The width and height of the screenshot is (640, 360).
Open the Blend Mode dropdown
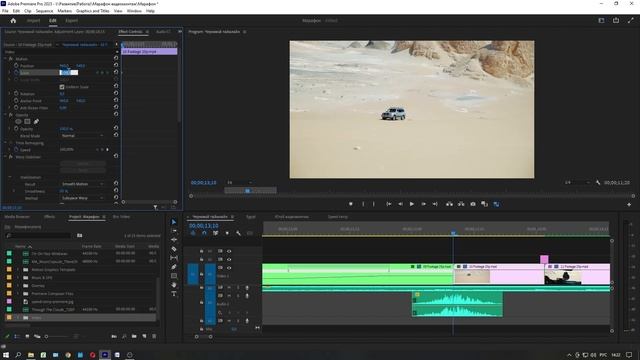82,136
